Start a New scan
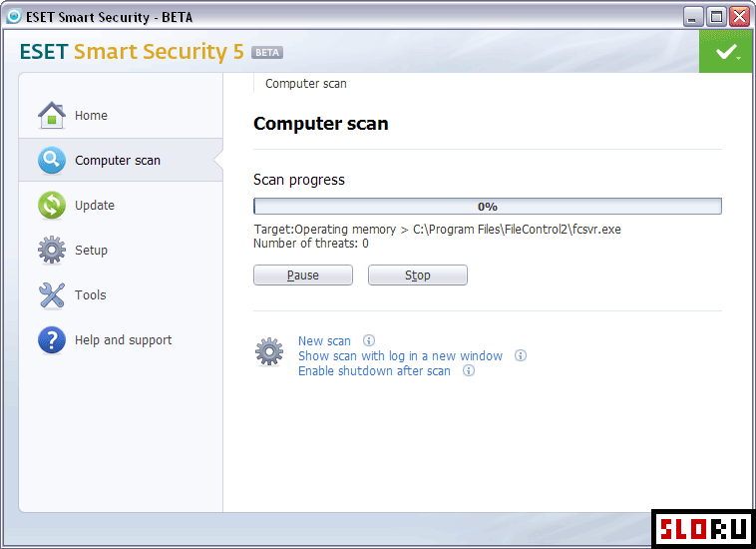756x549 pixels. point(324,341)
